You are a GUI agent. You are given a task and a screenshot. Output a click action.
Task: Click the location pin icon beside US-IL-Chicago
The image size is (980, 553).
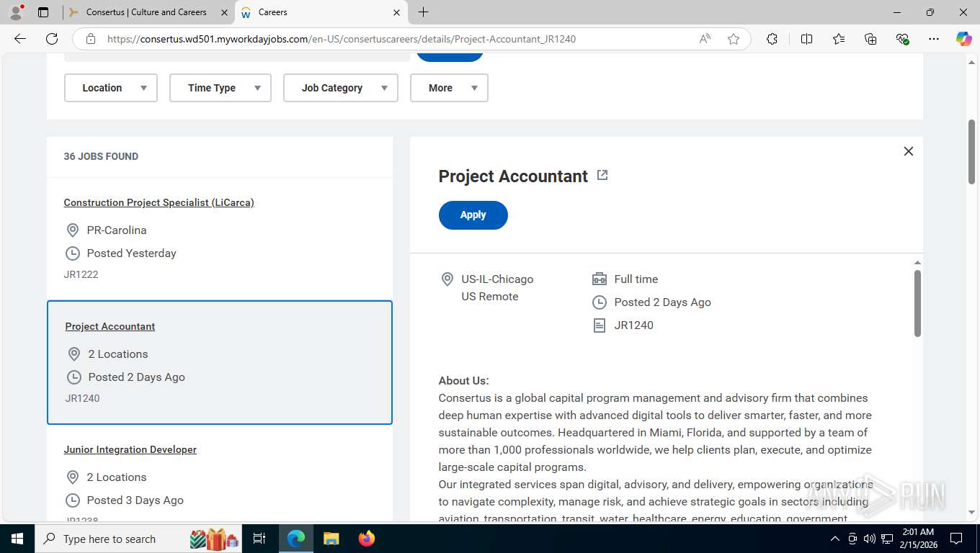[447, 279]
